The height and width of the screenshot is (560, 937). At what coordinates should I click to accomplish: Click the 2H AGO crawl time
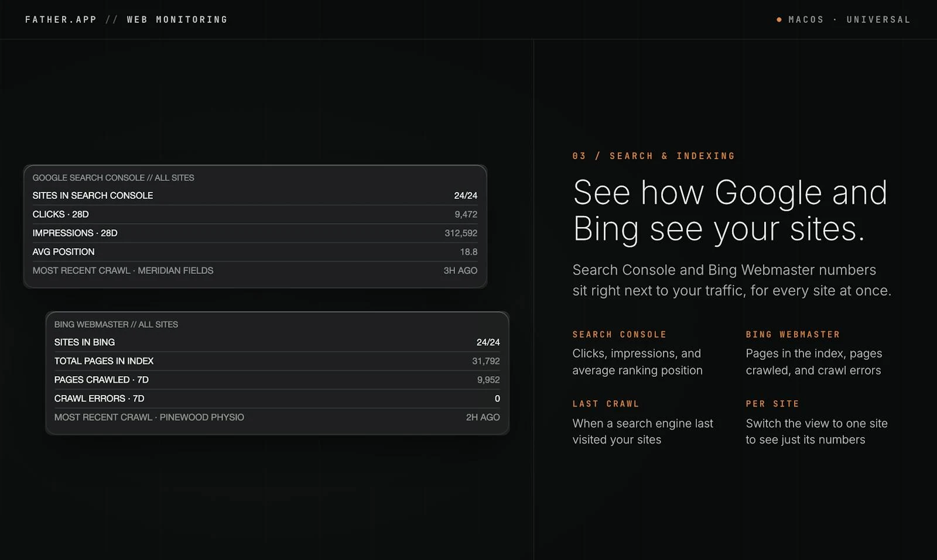coord(483,417)
